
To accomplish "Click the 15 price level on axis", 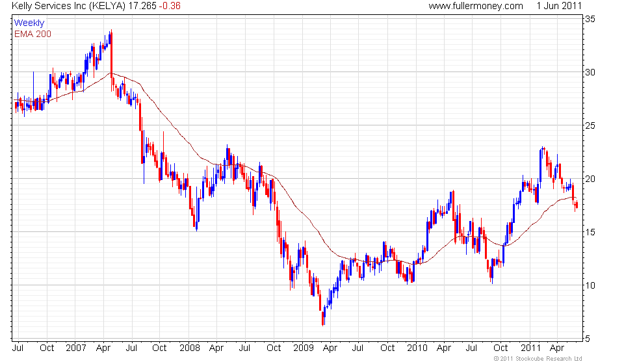I will click(592, 232).
